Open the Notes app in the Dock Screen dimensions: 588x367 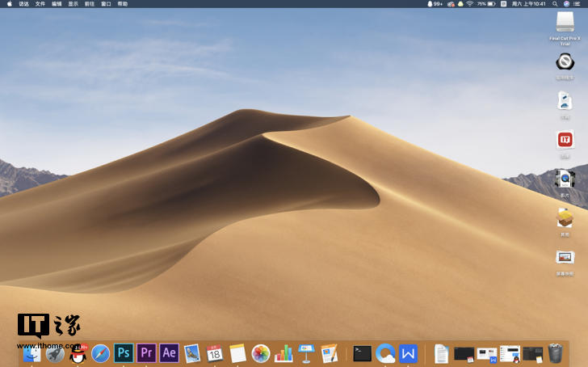point(237,353)
